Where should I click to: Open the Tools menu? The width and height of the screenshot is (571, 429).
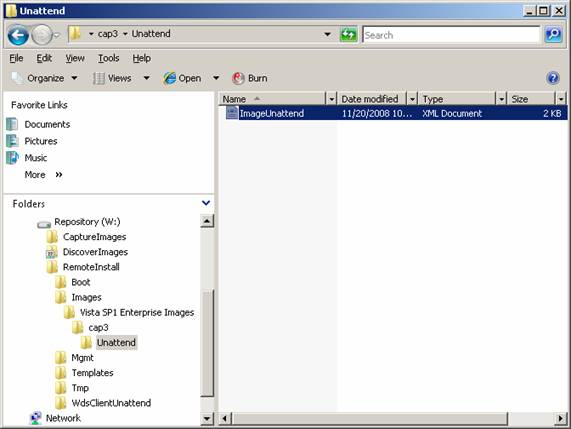tap(109, 58)
